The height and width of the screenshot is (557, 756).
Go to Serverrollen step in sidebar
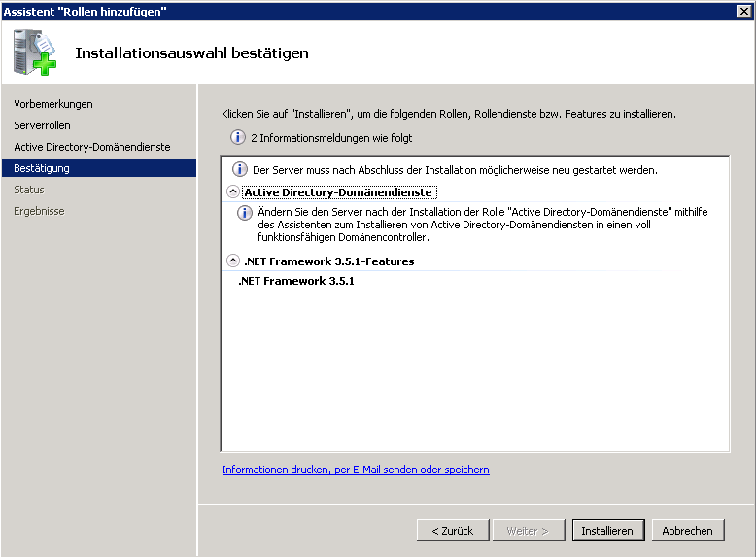(42, 125)
